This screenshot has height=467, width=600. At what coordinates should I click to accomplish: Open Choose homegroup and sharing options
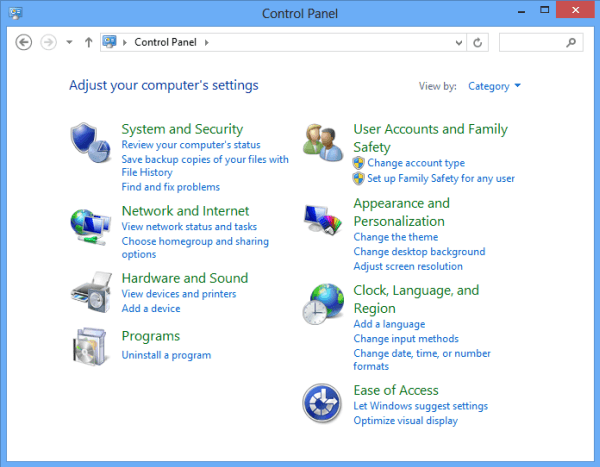pos(195,248)
